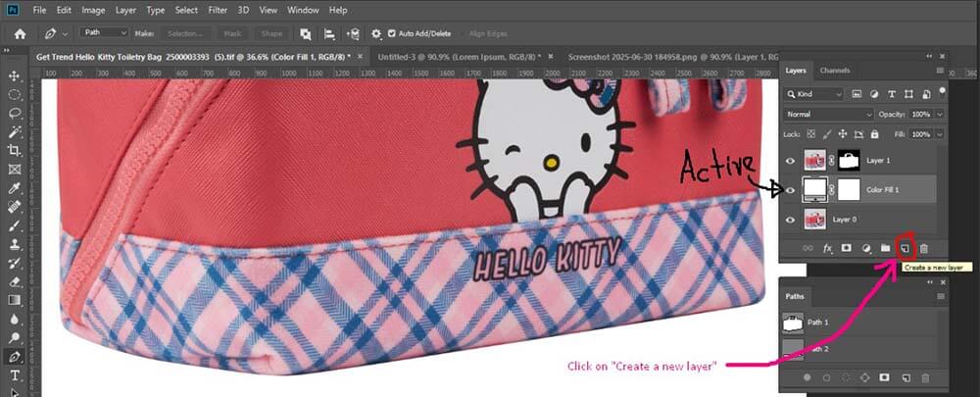
Task: Select the Frame tool
Action: click(x=14, y=170)
